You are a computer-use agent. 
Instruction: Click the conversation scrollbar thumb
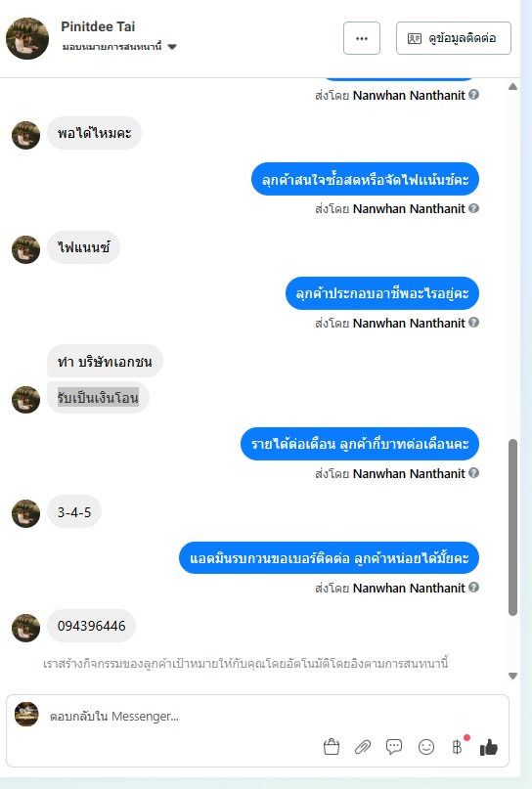[x=512, y=527]
